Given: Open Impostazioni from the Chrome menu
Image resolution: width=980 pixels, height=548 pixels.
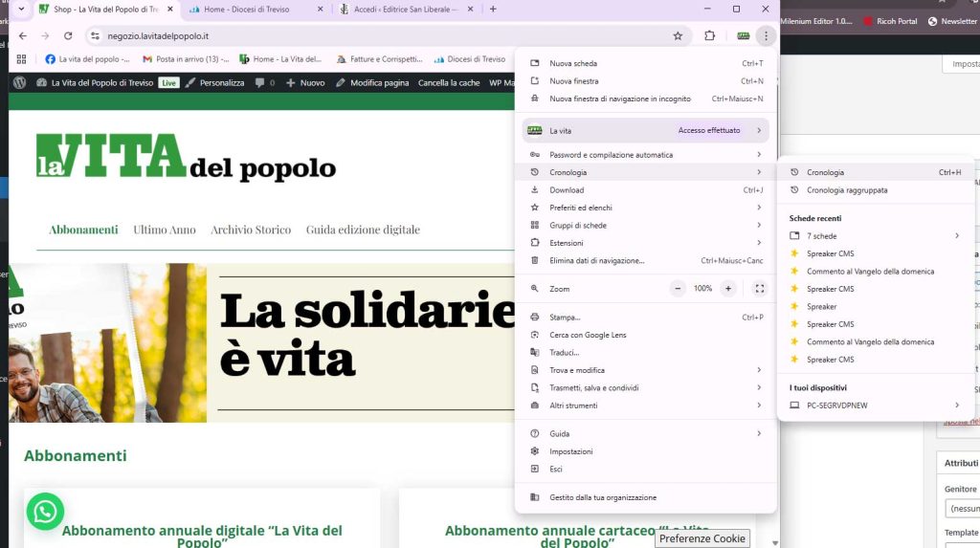Looking at the screenshot, I should click(571, 451).
